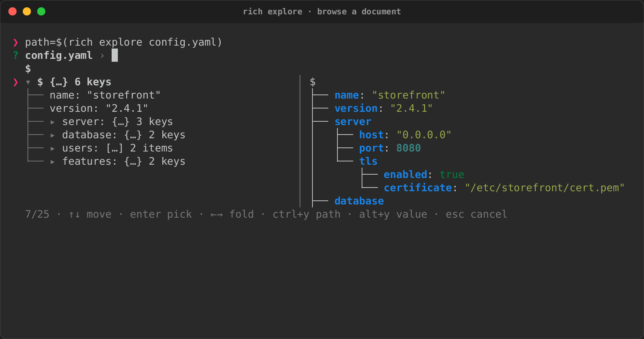Click the port value 8080 in preview
The width and height of the screenshot is (644, 339).
pos(408,148)
